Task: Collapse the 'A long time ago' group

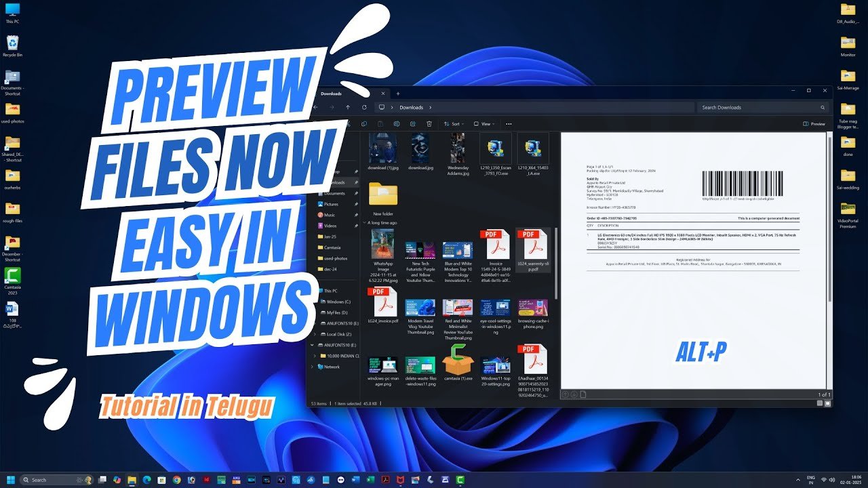Action: pyautogui.click(x=365, y=222)
